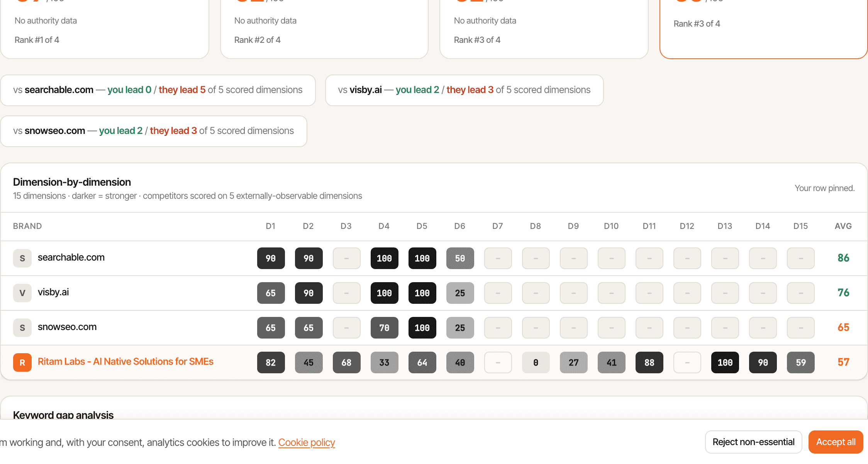Screen dimensions: 868x464
Task: Open the Cookie policy link
Action: (307, 442)
